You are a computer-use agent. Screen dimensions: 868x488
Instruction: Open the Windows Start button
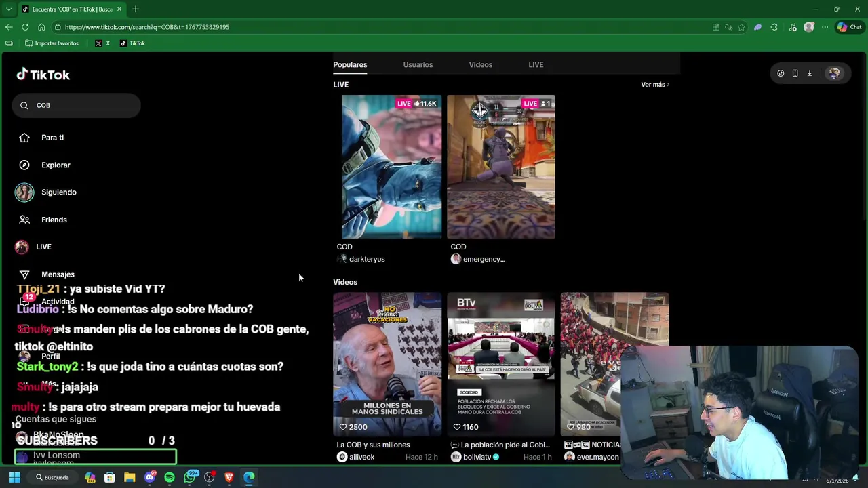14,477
